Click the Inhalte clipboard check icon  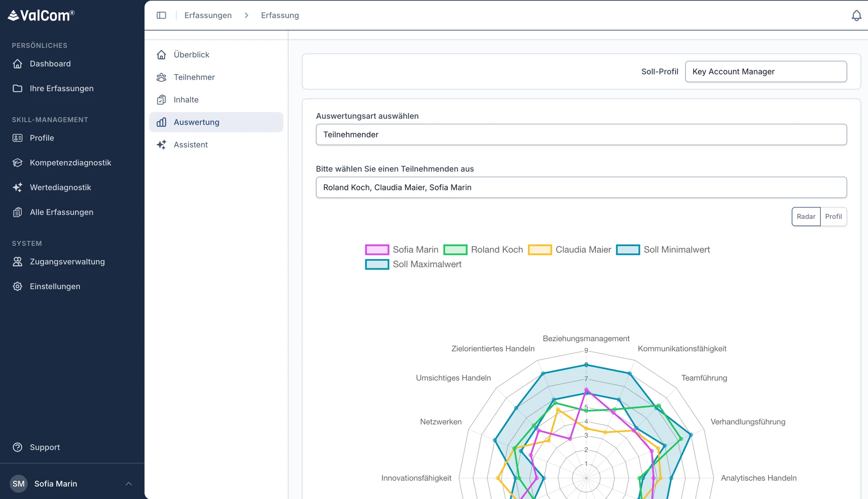point(161,100)
